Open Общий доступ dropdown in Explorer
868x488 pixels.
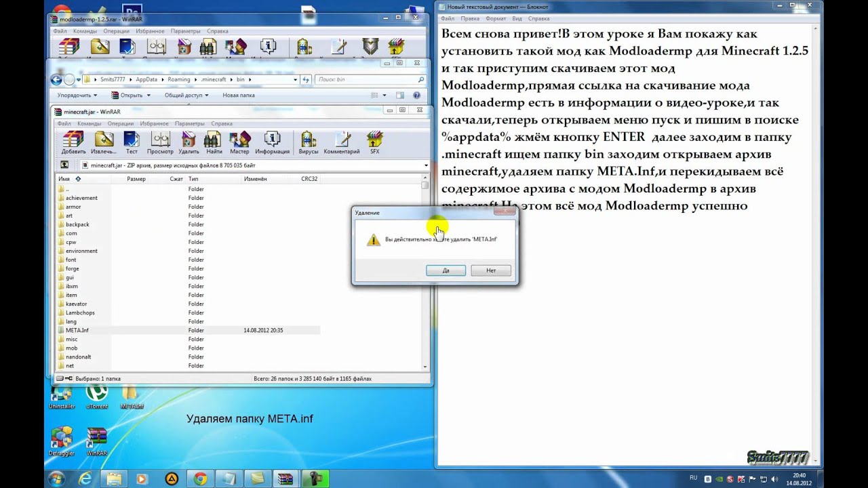(186, 96)
